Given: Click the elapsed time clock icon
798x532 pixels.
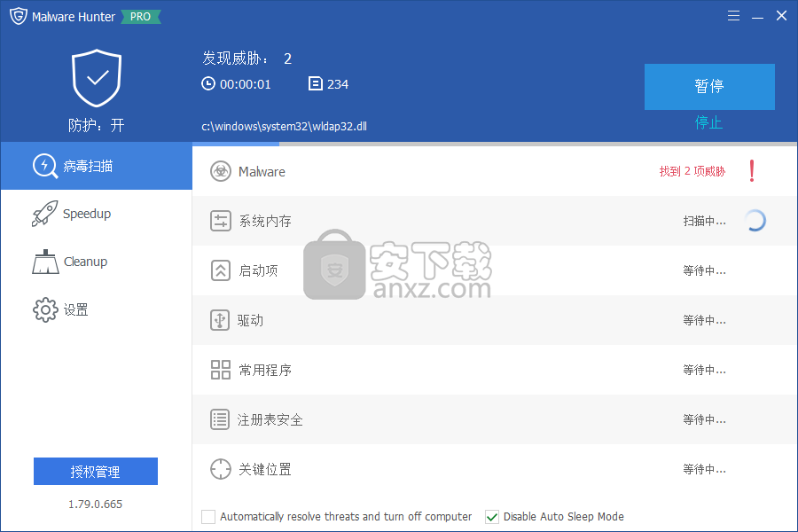Looking at the screenshot, I should (x=208, y=83).
